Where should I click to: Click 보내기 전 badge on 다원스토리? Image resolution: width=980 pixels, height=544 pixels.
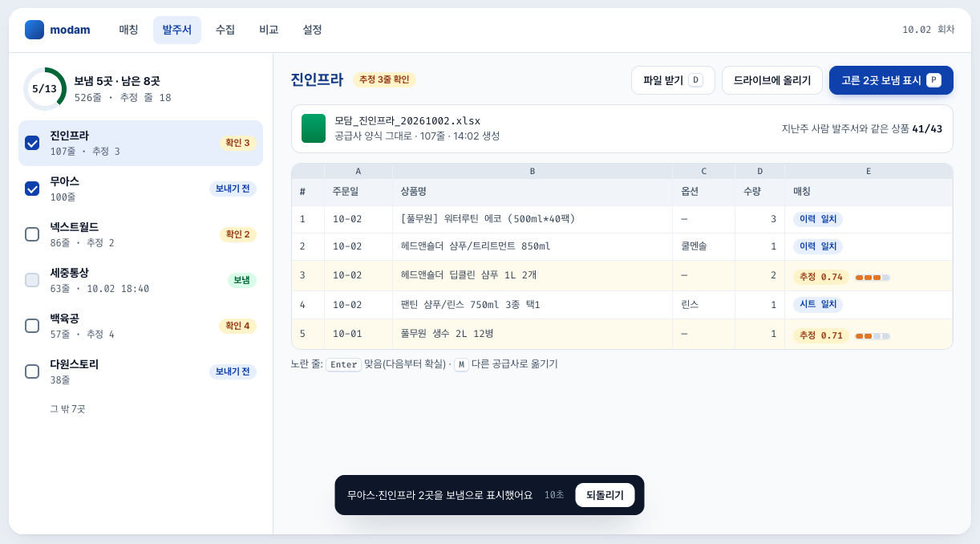[x=233, y=371]
